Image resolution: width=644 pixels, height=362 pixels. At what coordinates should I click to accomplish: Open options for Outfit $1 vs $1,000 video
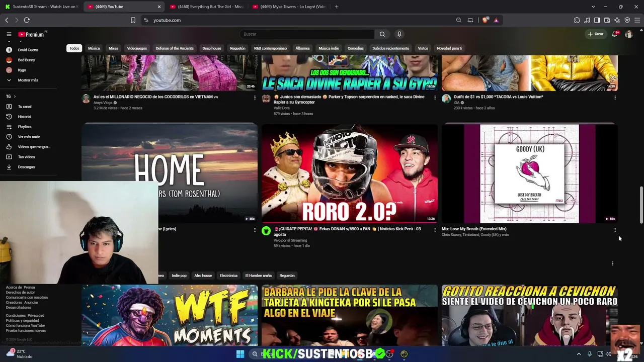[615, 98]
